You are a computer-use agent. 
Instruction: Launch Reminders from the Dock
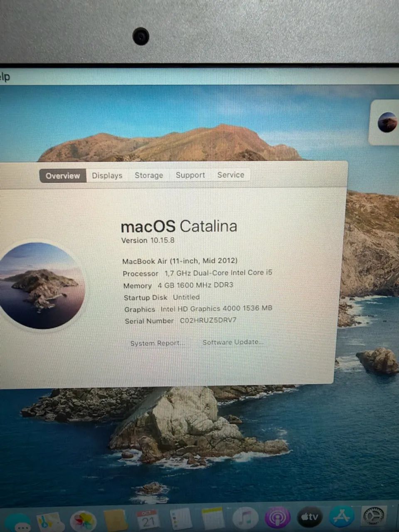[x=180, y=519]
